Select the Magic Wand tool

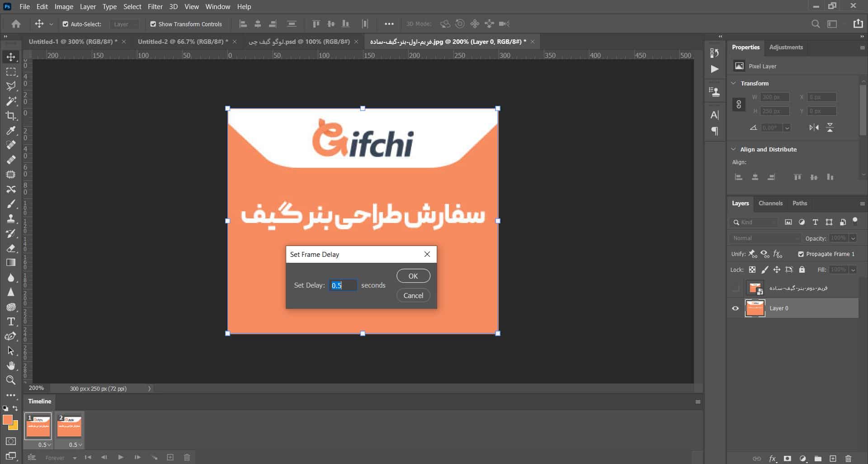[11, 101]
